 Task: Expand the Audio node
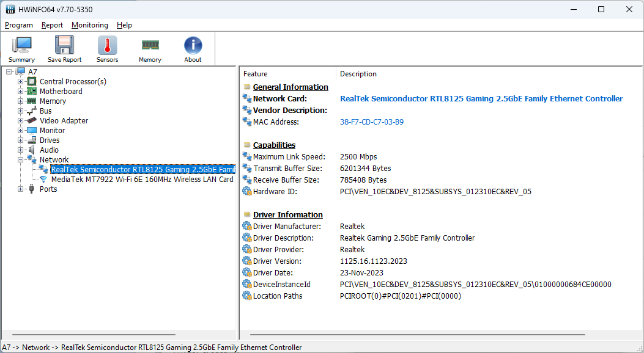(x=20, y=150)
